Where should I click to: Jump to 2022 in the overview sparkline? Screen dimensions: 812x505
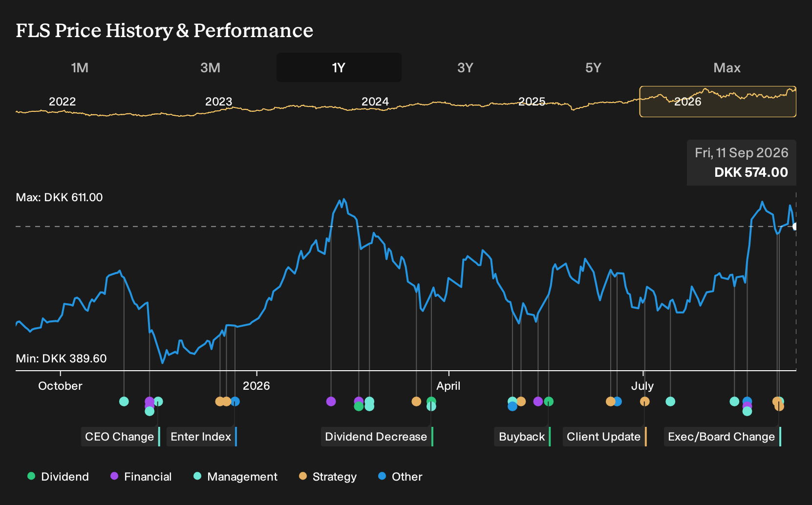(63, 102)
